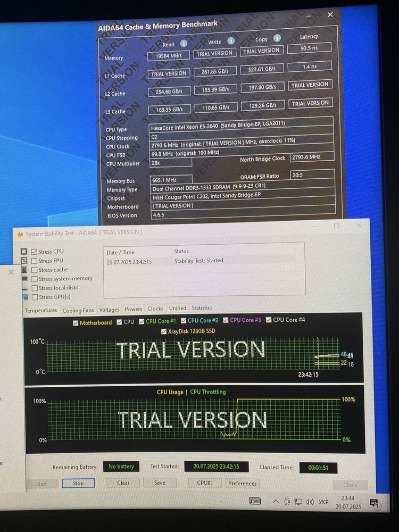This screenshot has width=399, height=532.
Task: Switch to the Temperatures tab
Action: [x=41, y=311]
